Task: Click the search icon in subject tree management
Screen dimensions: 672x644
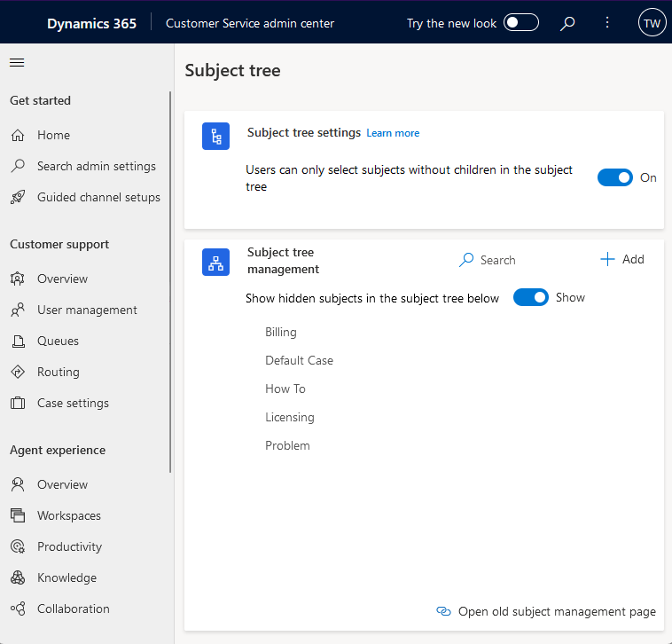Action: pyautogui.click(x=466, y=260)
